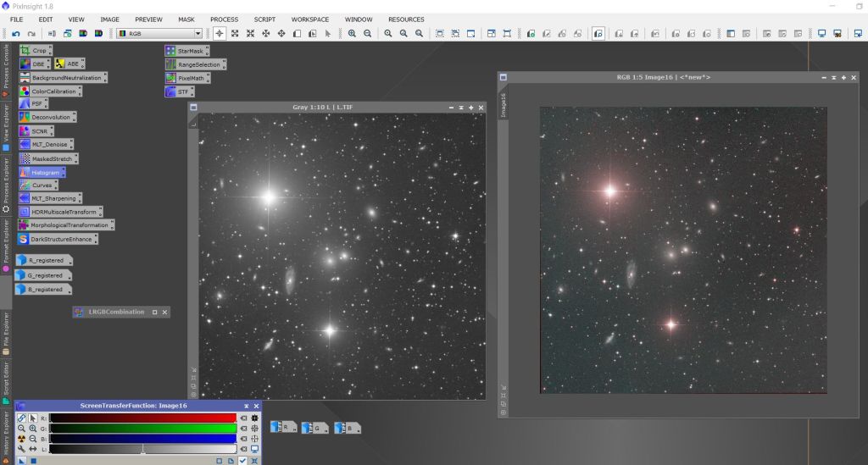Click the L.TIF grayscale image window
Viewport: 868px width, 465px height.
339,254
